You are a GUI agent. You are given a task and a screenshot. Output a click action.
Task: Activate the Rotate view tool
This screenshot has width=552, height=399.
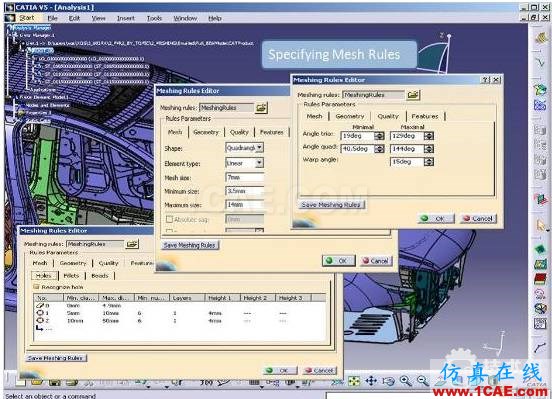point(388,381)
